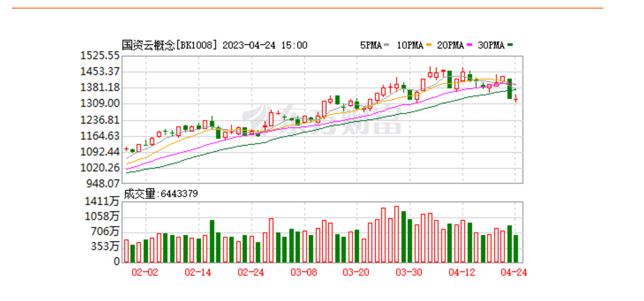Image resolution: width=644 pixels, height=301 pixels.
Task: Click the 2023-04-24 15:00 timestamp
Action: [264, 45]
